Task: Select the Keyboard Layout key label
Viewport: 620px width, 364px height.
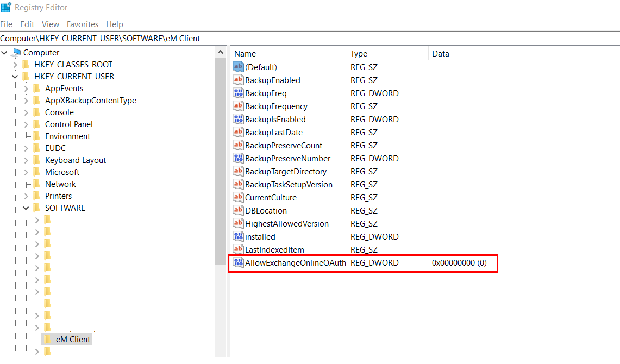Action: click(x=76, y=160)
